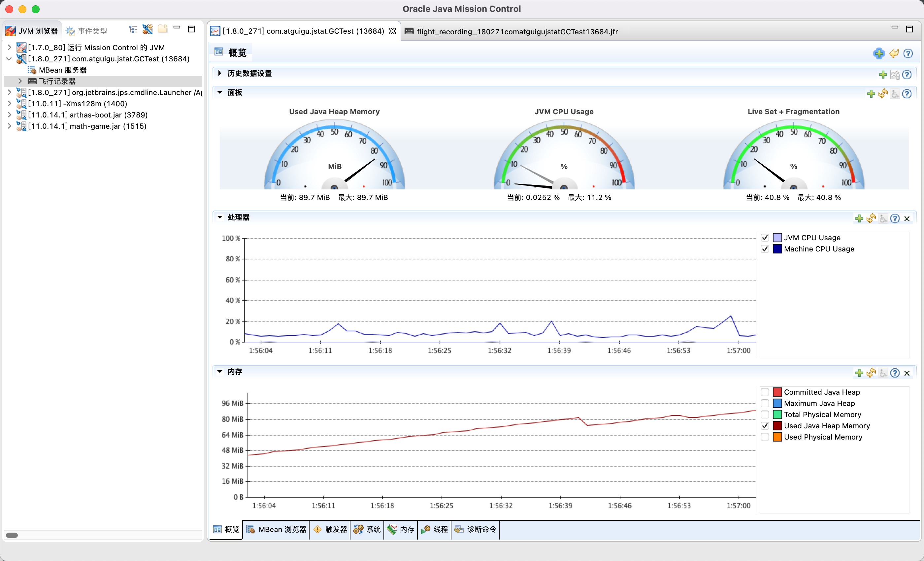
Task: Enable Maximum Java Heap series
Action: coord(765,403)
